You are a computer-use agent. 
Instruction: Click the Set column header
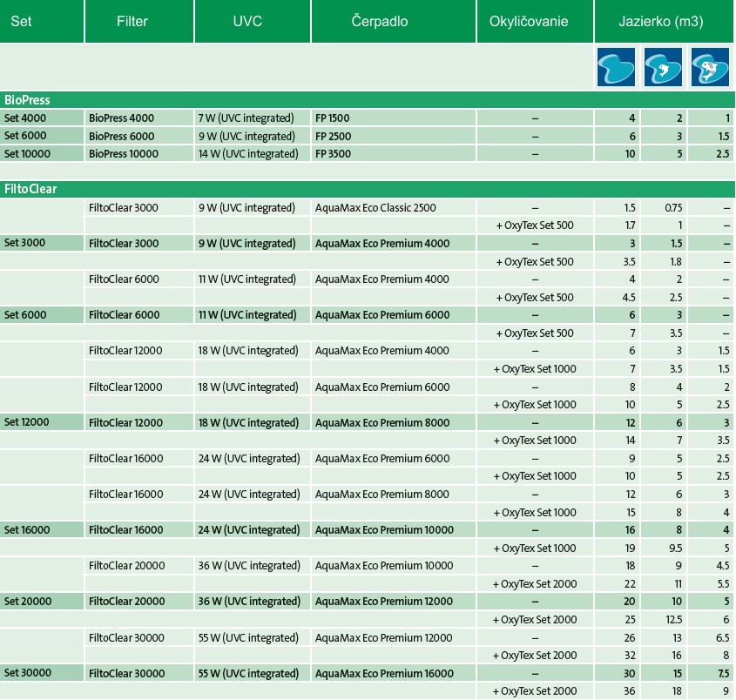42,21
